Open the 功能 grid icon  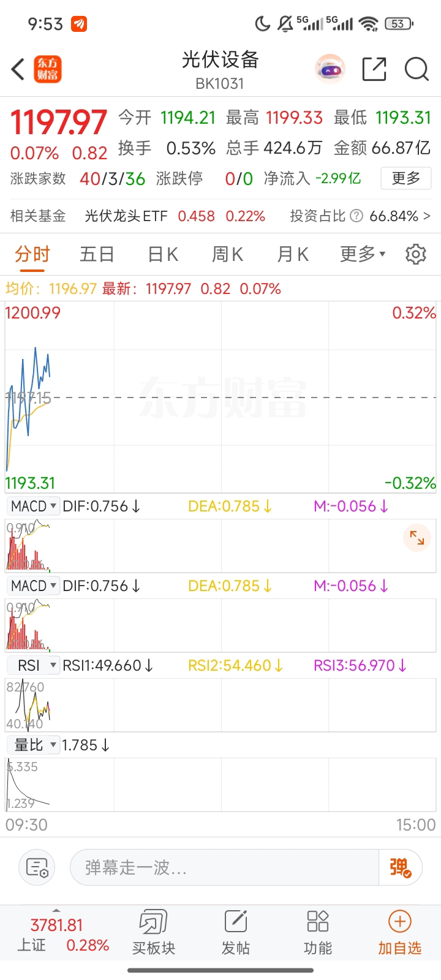point(318,932)
